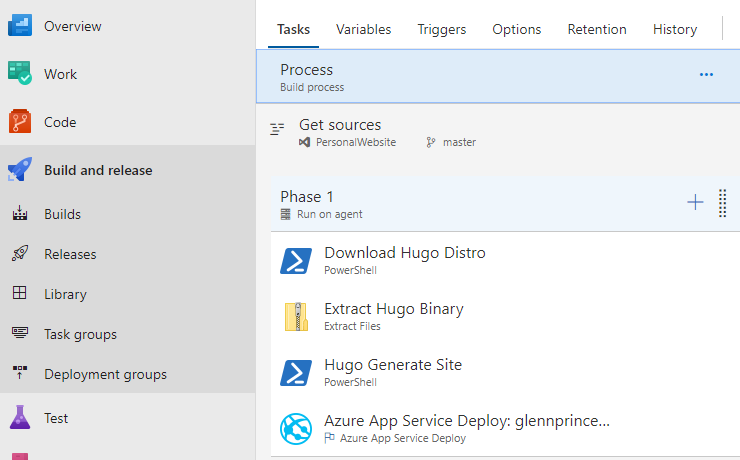The image size is (740, 460).
Task: Select the Process build process row
Action: [498, 76]
